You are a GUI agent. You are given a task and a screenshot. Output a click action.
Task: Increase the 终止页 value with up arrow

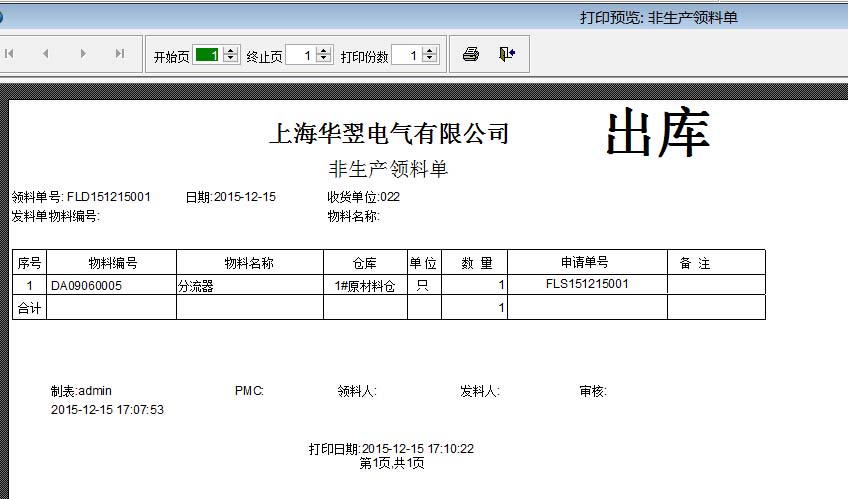[x=323, y=52]
